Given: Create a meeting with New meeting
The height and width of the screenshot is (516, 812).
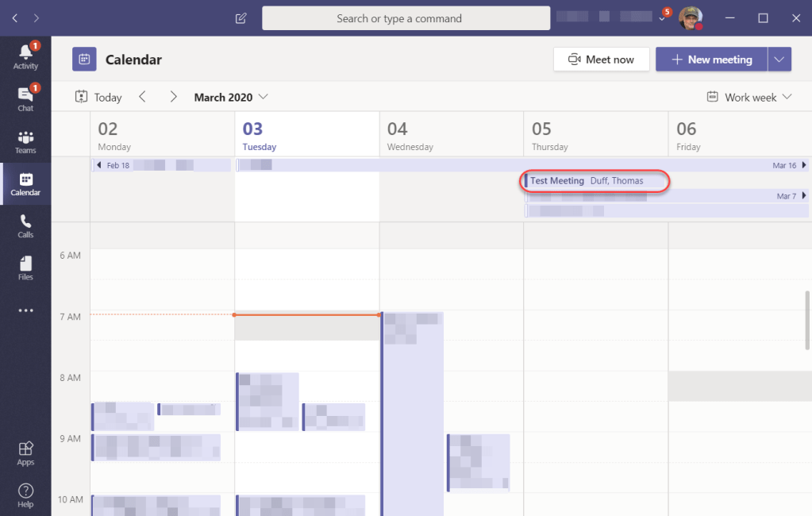Looking at the screenshot, I should click(x=711, y=59).
